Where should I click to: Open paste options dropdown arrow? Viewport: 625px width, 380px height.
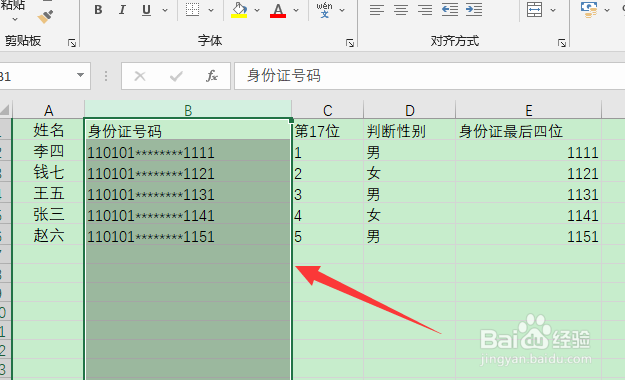[x=15, y=19]
